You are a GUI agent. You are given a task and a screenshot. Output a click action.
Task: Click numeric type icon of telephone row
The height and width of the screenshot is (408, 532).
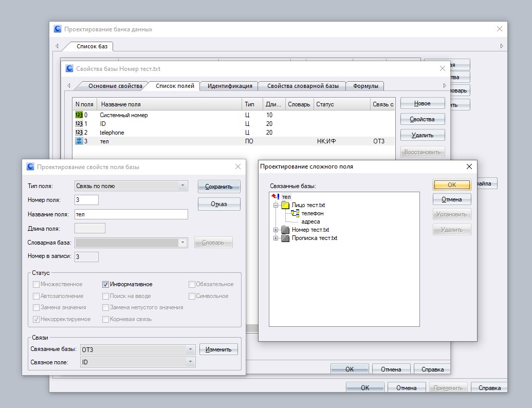tap(79, 133)
